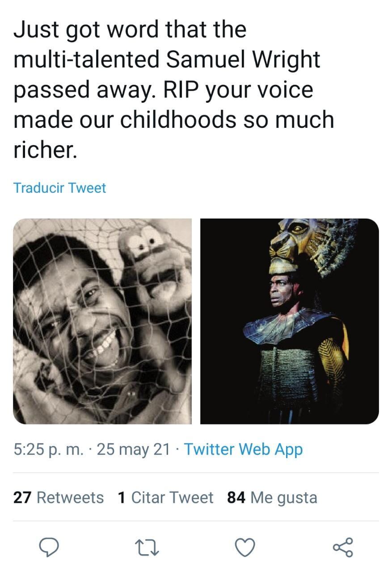The width and height of the screenshot is (392, 572).
Task: Click the number 84 likes count
Action: point(236,497)
